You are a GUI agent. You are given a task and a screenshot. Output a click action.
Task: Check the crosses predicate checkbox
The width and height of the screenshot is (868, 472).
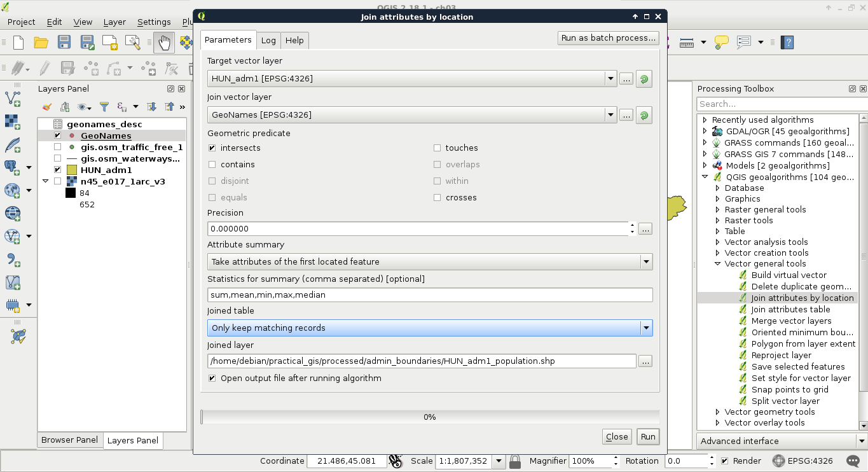(x=437, y=198)
